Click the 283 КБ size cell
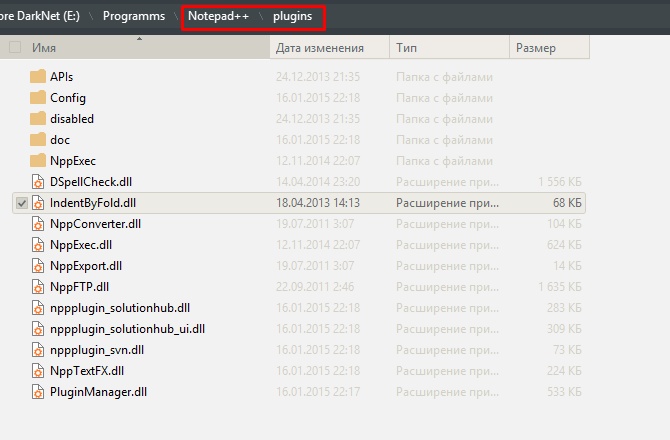 click(x=564, y=308)
